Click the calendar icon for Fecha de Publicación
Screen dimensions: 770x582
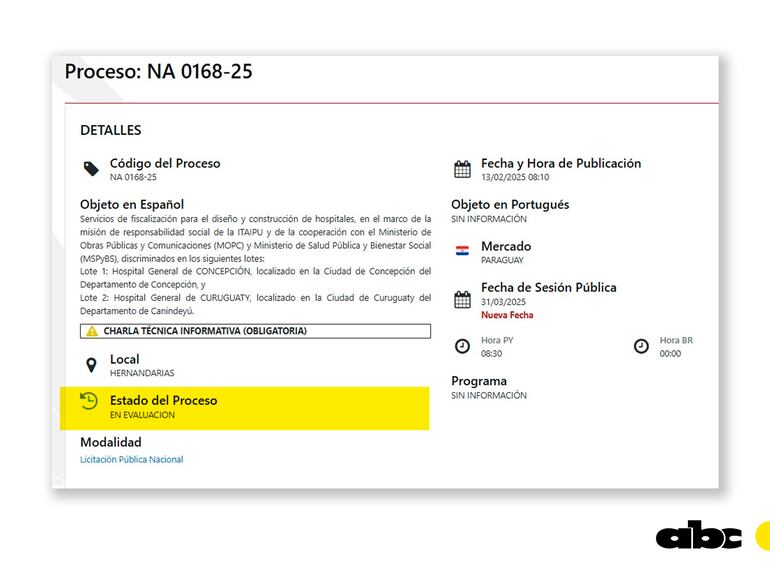coord(462,169)
